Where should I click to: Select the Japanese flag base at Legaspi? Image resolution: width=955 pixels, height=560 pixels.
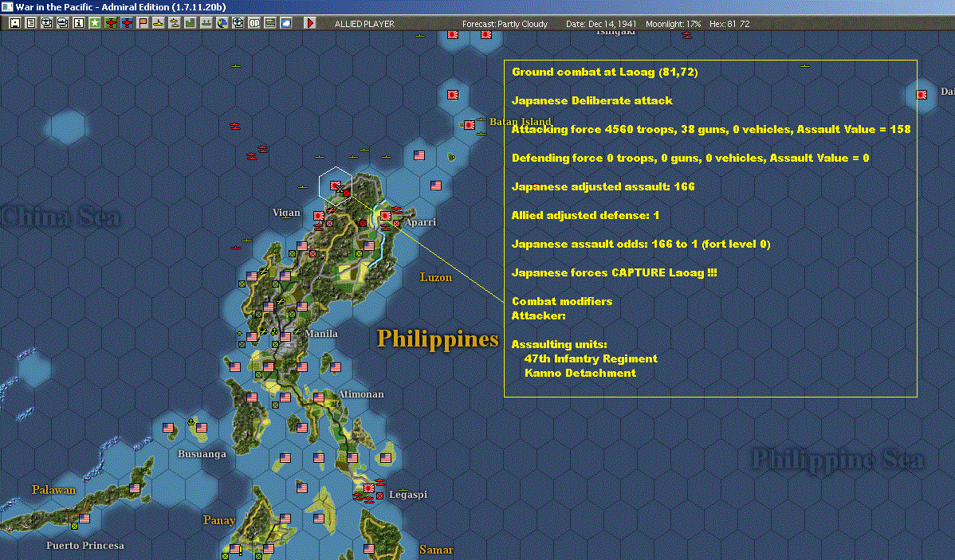368,488
